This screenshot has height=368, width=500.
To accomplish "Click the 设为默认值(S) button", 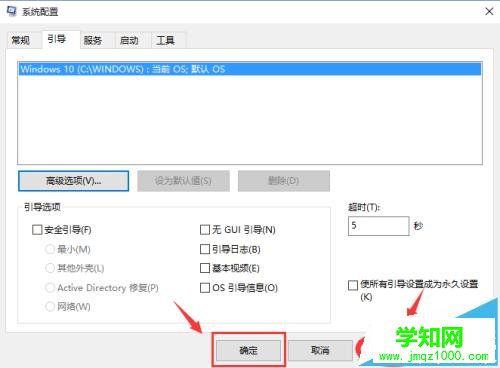I will point(183,181).
